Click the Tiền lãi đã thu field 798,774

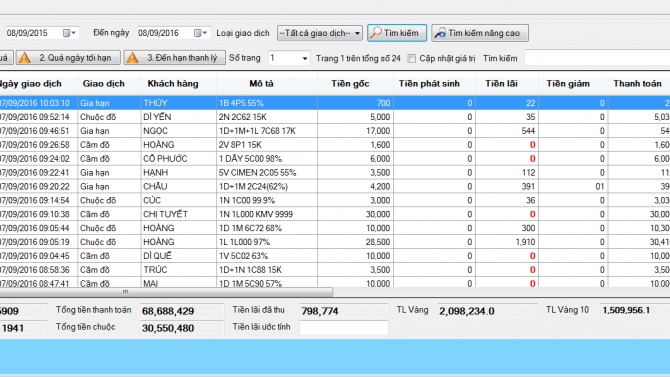[x=344, y=311]
